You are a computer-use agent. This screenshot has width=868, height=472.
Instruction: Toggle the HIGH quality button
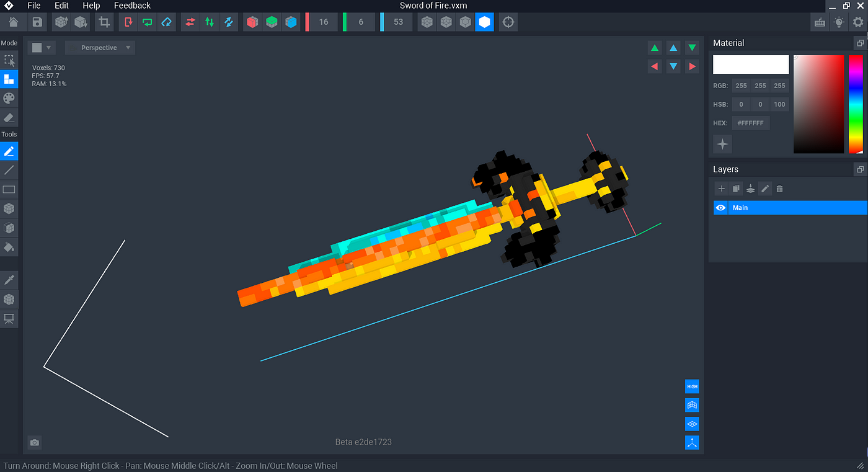(692, 386)
